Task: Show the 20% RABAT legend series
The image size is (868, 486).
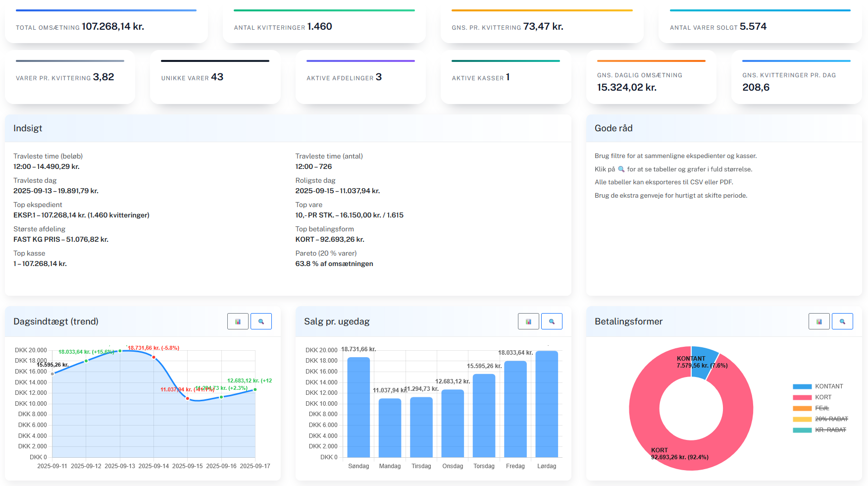Action: (x=831, y=419)
